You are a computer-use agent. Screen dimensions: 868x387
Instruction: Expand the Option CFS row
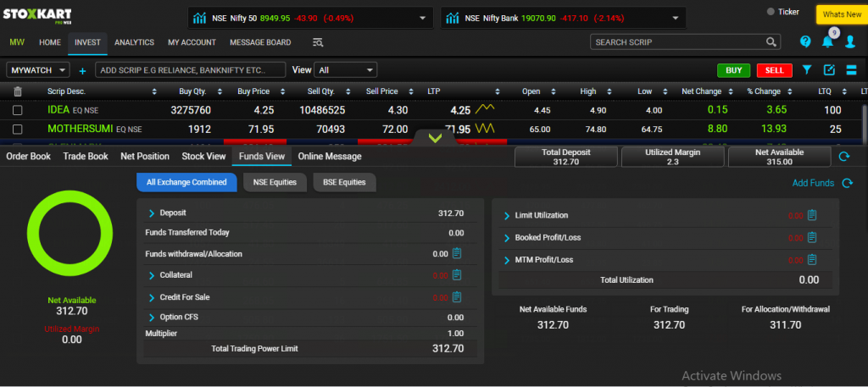[152, 318]
